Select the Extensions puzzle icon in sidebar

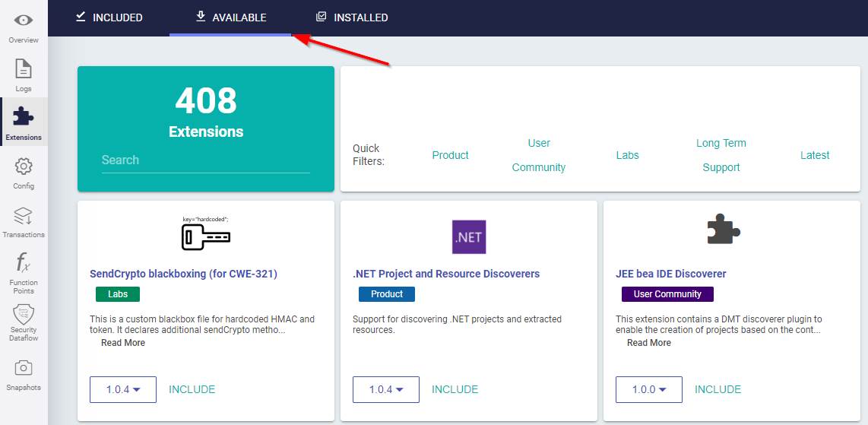coord(24,117)
